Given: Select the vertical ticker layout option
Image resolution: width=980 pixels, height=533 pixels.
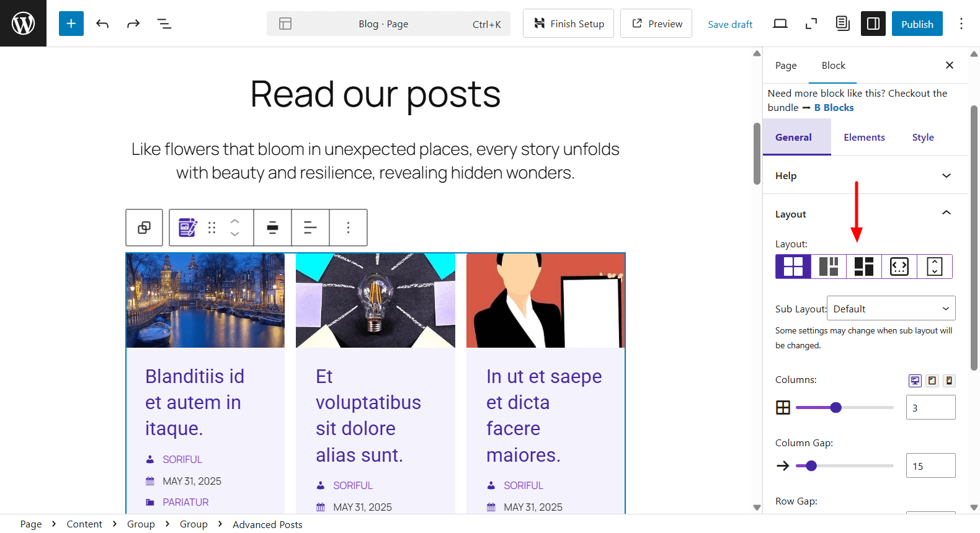Looking at the screenshot, I should pos(935,266).
